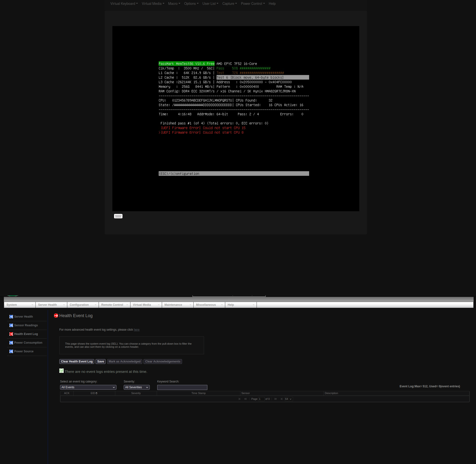This screenshot has width=476, height=464.
Task: Click the Clear Acknowledgements button
Action: click(x=163, y=362)
